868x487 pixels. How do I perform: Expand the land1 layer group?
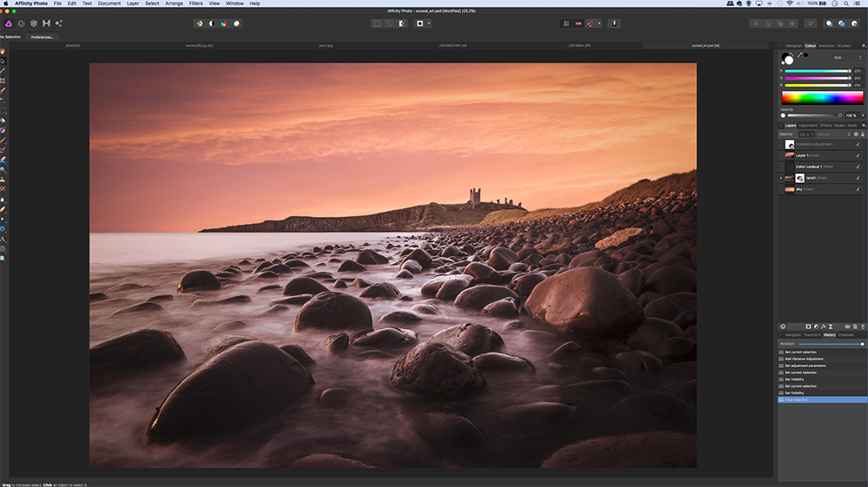pyautogui.click(x=781, y=178)
